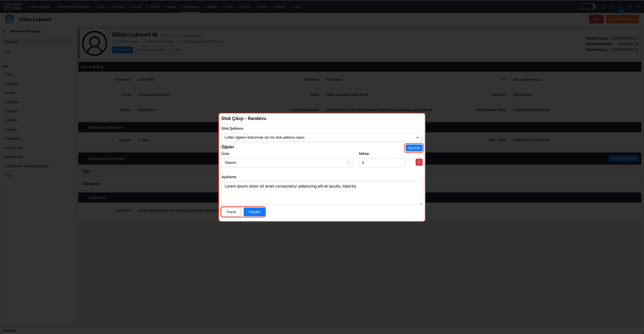Viewport: 644px width, 334px height.
Task: Open the Potansiyel Müşteri menu
Action: click(72, 7)
